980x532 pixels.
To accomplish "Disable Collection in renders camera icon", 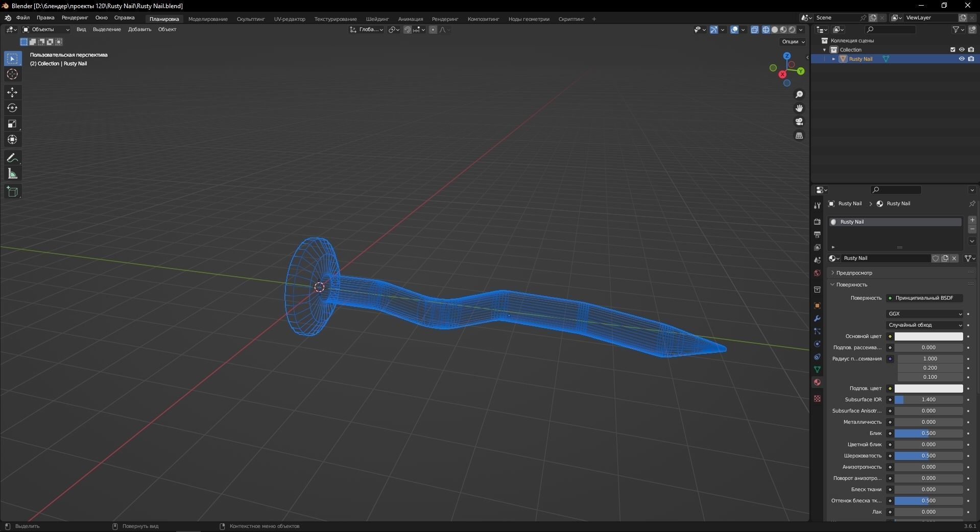I will (x=971, y=50).
